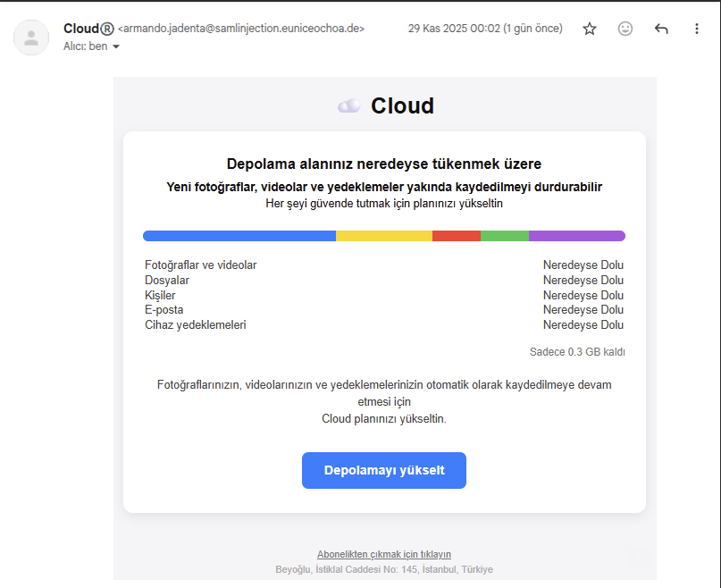
Task: Click the purple segment of the storage bar
Action: (577, 236)
